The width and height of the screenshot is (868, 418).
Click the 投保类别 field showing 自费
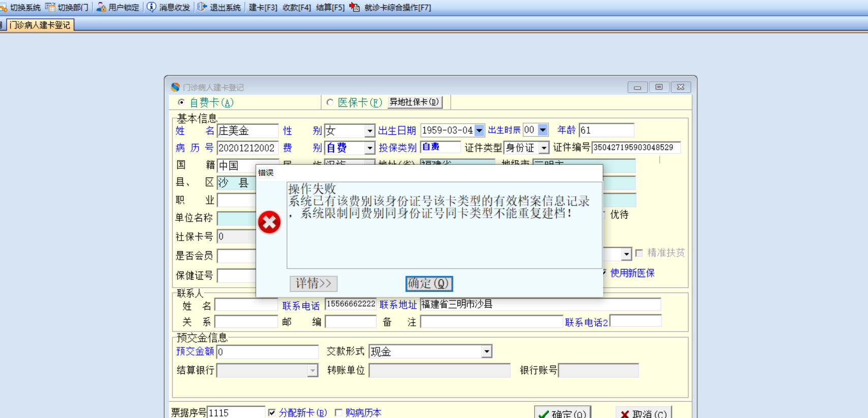coord(441,147)
